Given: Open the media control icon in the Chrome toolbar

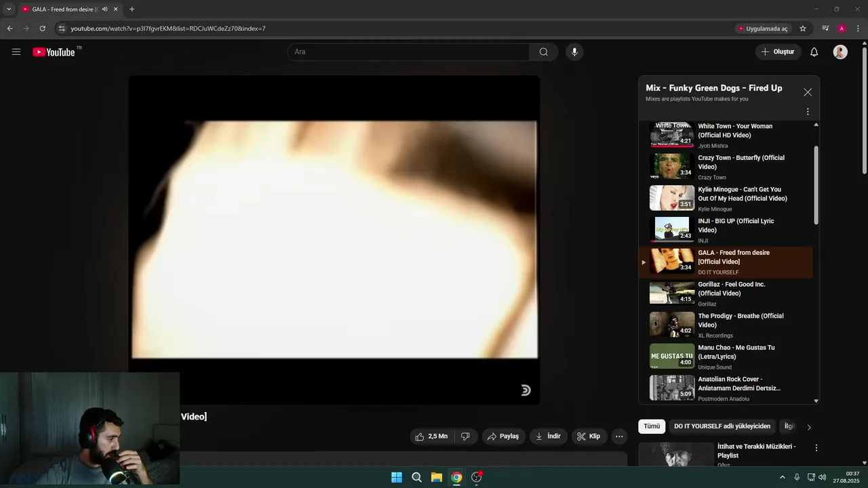Looking at the screenshot, I should click(x=825, y=28).
